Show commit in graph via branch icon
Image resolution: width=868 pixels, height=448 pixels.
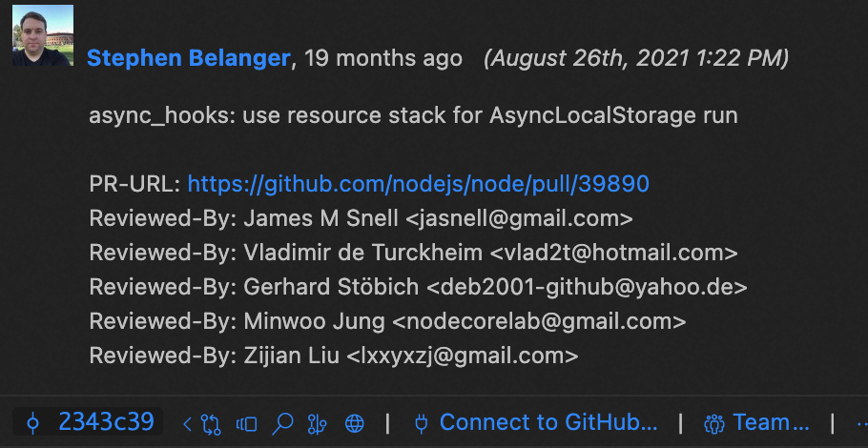tap(318, 424)
